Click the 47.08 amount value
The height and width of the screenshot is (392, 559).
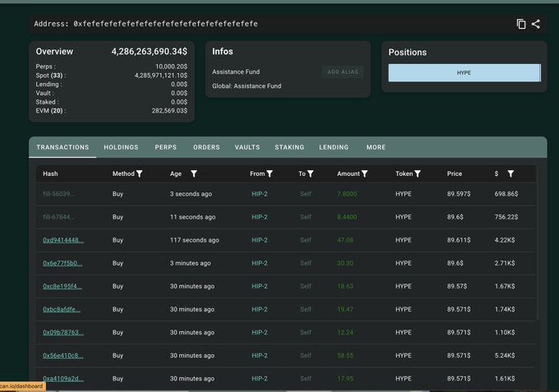(345, 240)
